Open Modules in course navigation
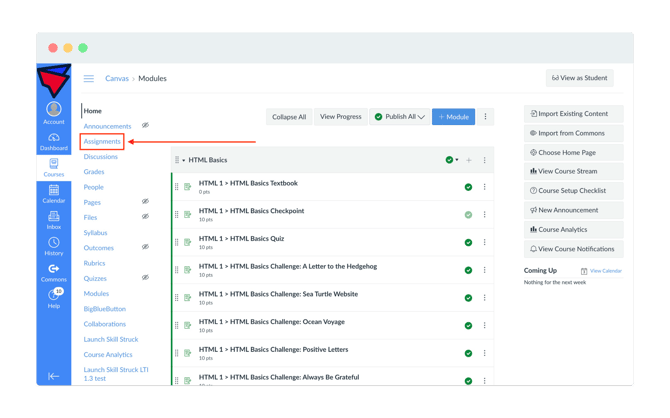Image resolution: width=670 pixels, height=418 pixels. [96, 294]
